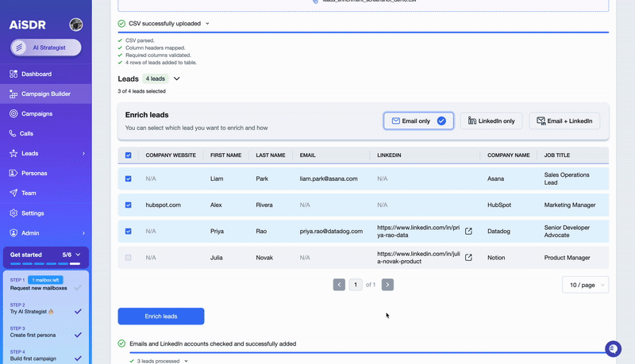635x364 pixels.
Task: Open Personas menu item
Action: 33,174
